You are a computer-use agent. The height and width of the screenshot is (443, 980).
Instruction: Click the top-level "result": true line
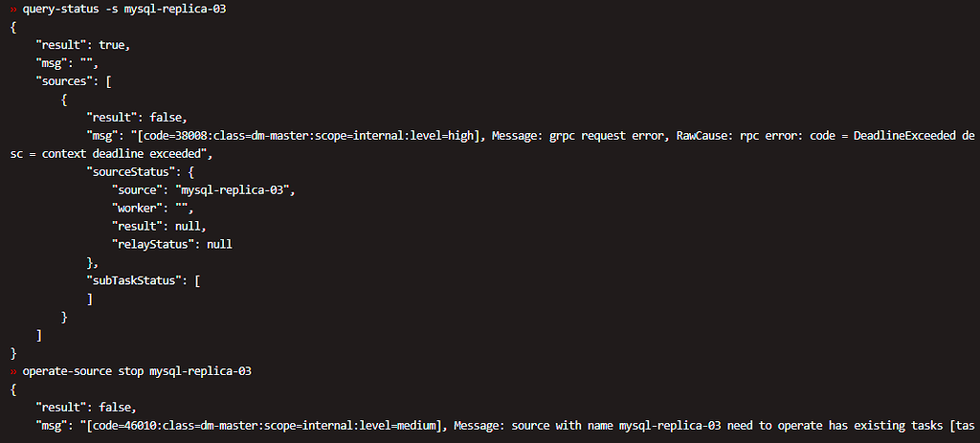pyautogui.click(x=82, y=45)
